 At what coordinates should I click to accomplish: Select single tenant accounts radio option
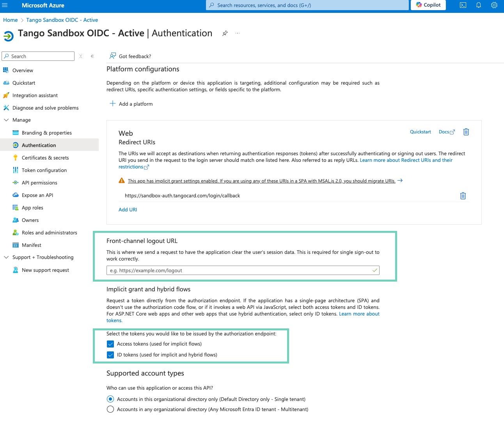click(110, 399)
